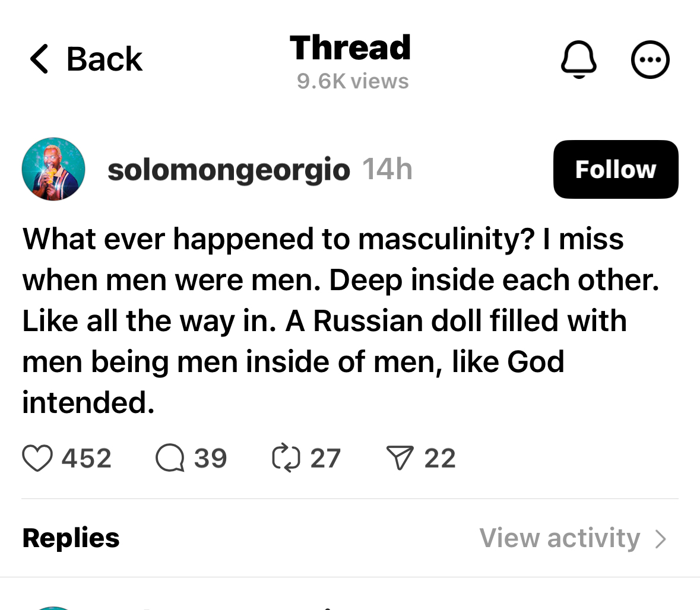Open the more options ellipsis menu
This screenshot has width=700, height=610.
pos(650,59)
